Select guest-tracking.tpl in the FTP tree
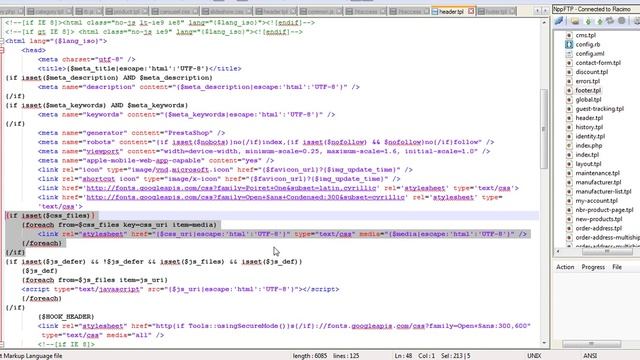The height and width of the screenshot is (360, 640). pos(600,109)
